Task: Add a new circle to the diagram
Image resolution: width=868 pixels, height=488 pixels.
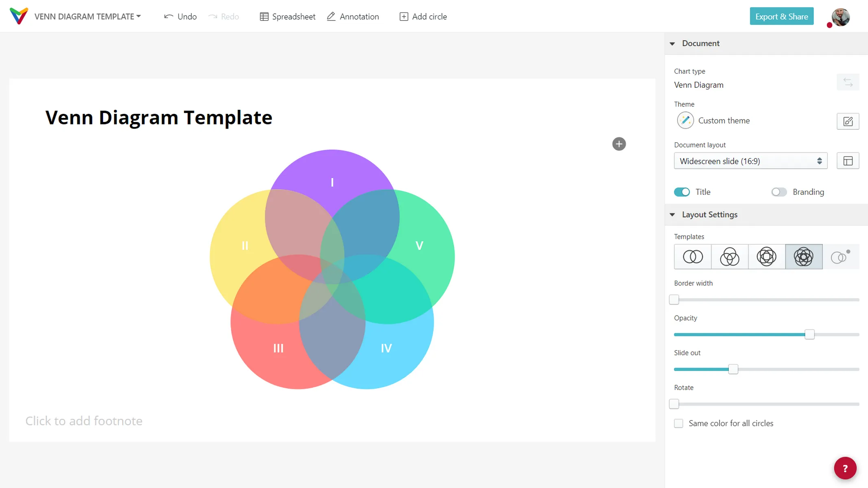Action: [x=423, y=16]
